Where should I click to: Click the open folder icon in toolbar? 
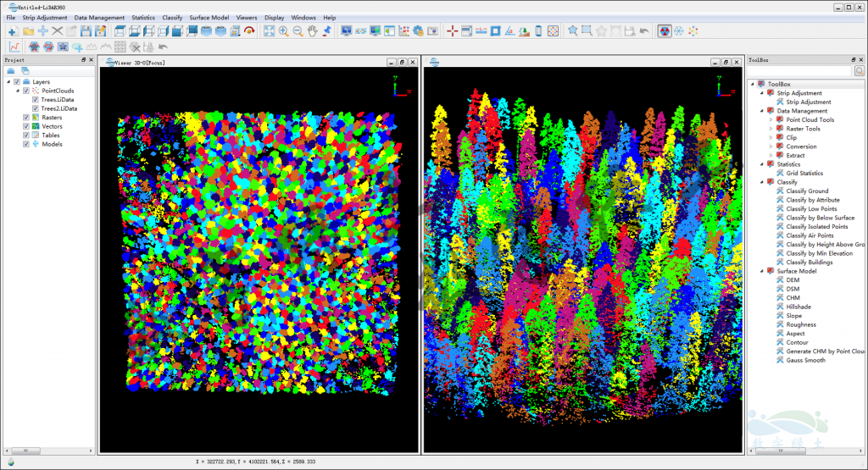(28, 31)
